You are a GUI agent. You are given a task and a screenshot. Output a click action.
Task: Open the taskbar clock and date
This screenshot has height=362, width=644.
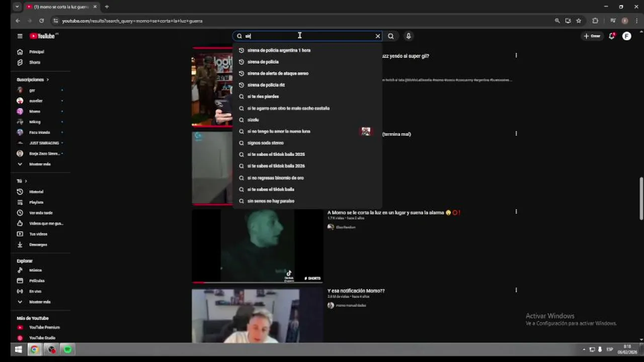click(x=627, y=349)
